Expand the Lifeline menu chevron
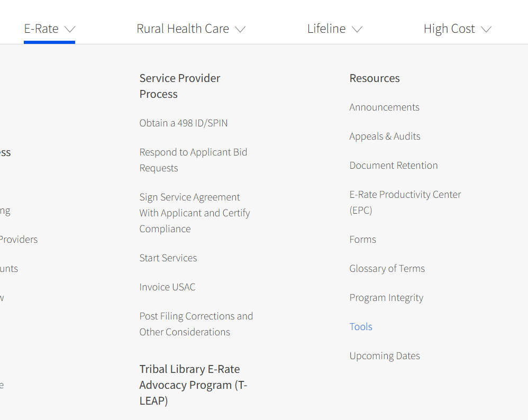Image resolution: width=528 pixels, height=420 pixels. [x=357, y=29]
